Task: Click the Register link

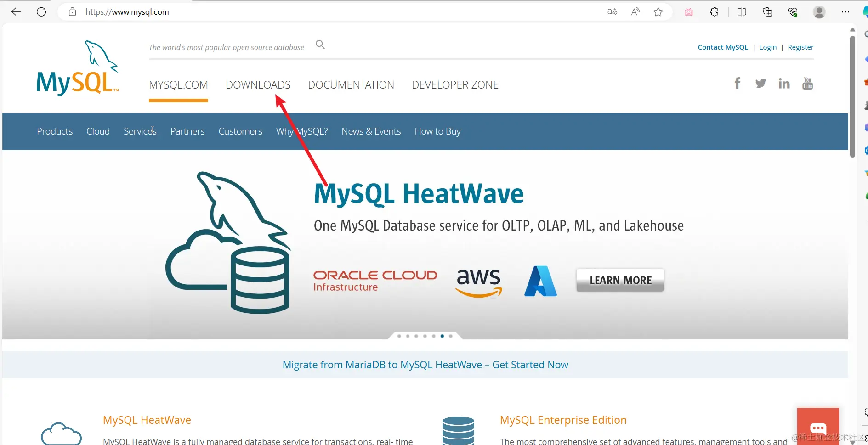Action: (x=800, y=47)
